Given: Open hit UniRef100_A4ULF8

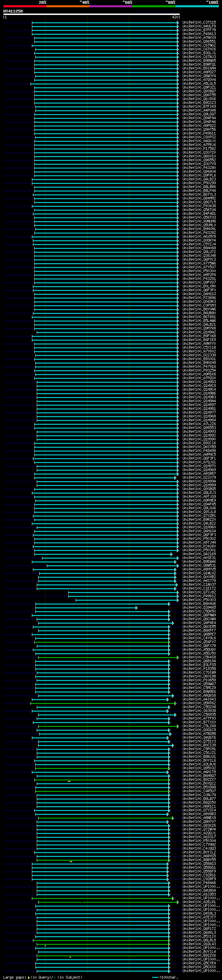Looking at the screenshot, I should click(x=199, y=26).
